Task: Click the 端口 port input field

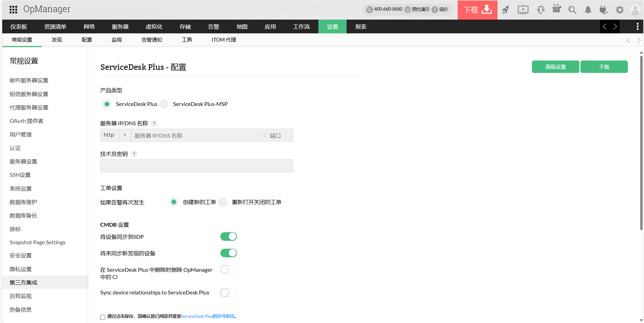Action: pyautogui.click(x=280, y=135)
